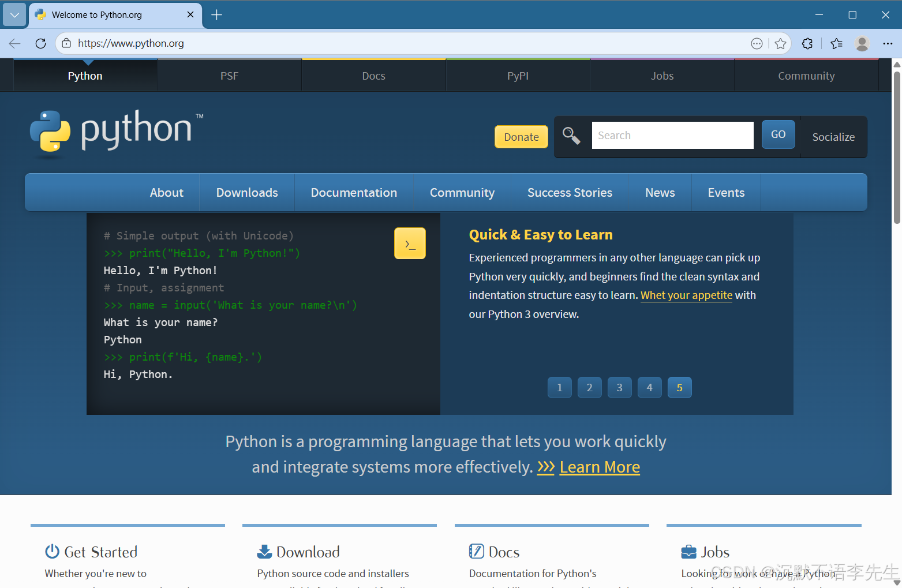Select the Community top-bar tab
The image size is (902, 588).
[x=806, y=76]
